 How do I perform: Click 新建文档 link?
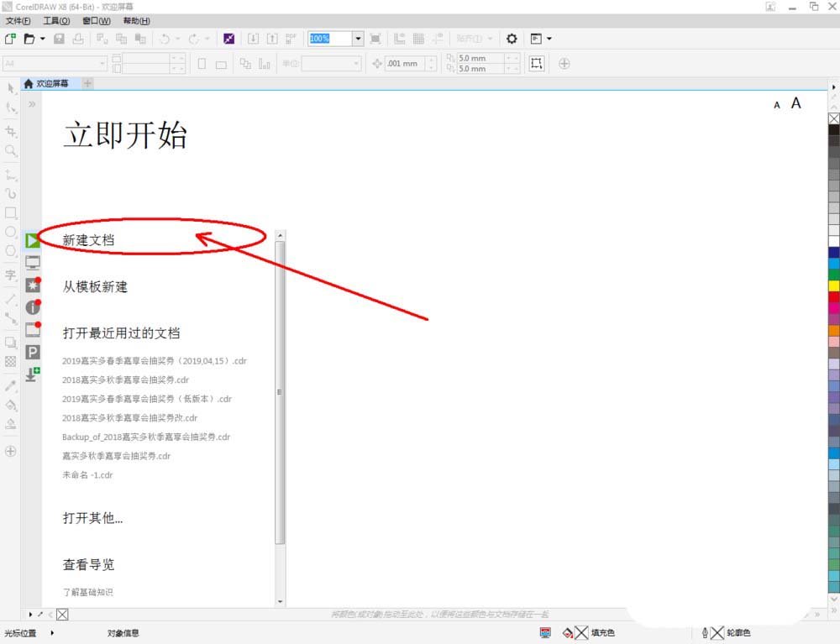click(88, 240)
